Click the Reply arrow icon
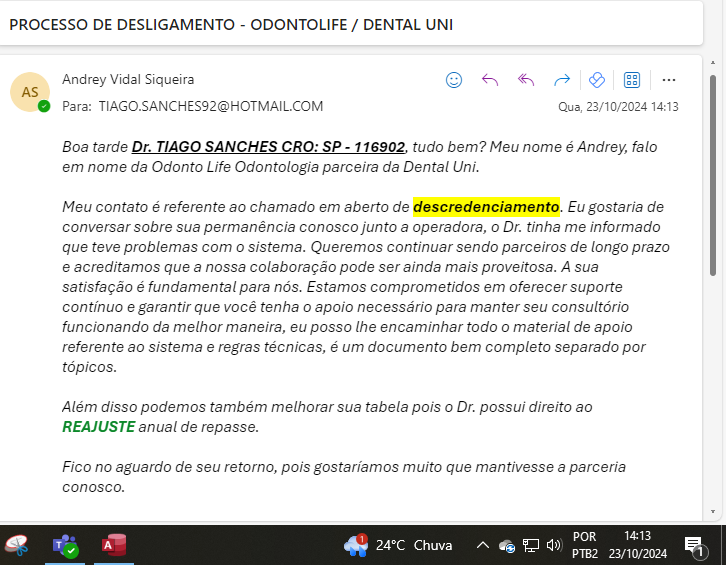726x565 pixels. [x=490, y=80]
